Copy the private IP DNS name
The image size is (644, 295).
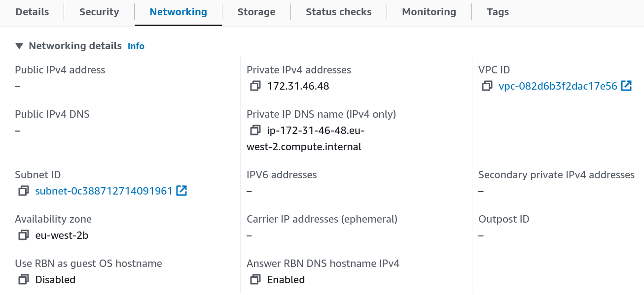255,130
